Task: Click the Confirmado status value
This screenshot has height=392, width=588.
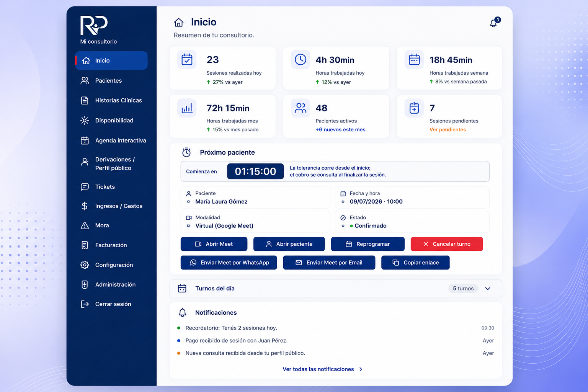Action: [371, 226]
